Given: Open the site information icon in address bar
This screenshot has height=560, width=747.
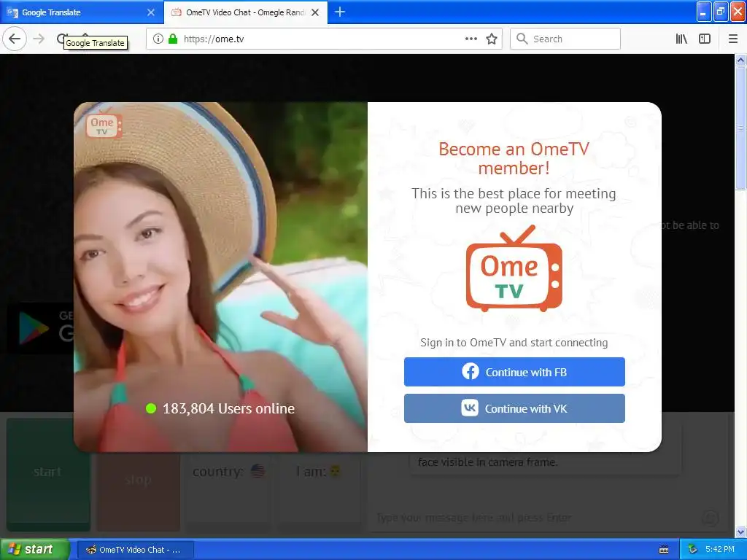Looking at the screenshot, I should (158, 39).
